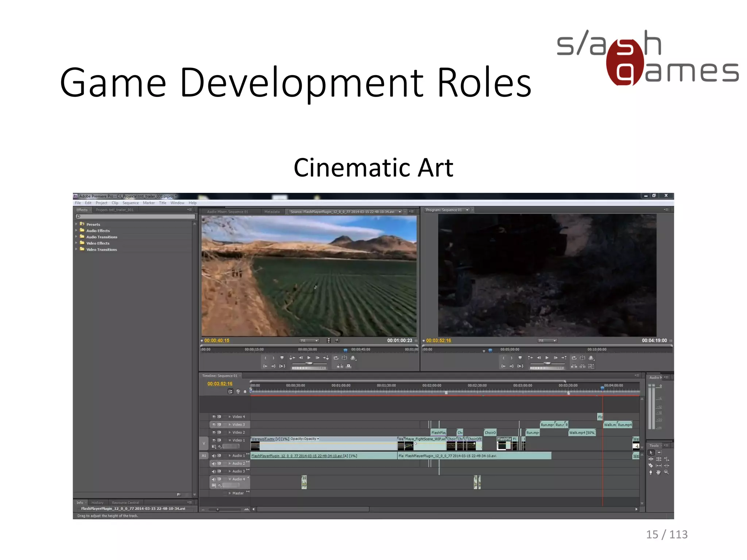
Task: Open Trim monitor from Program panel
Action: click(591, 366)
